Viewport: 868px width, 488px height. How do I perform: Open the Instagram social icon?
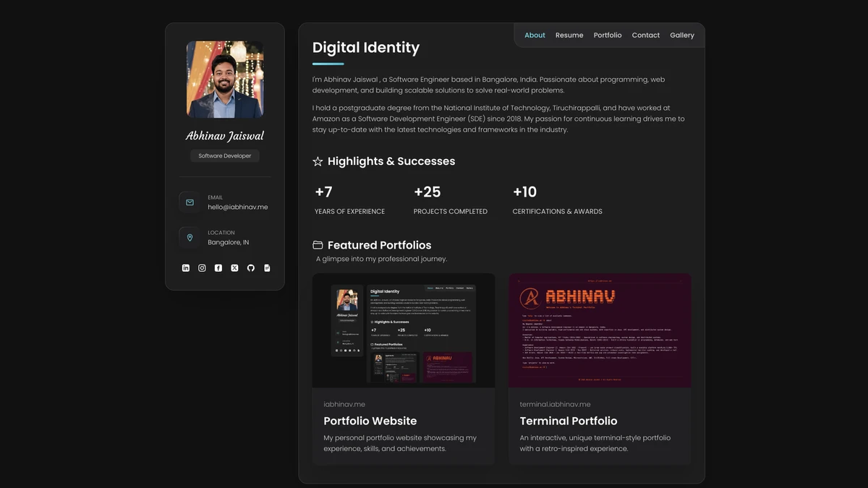point(202,267)
